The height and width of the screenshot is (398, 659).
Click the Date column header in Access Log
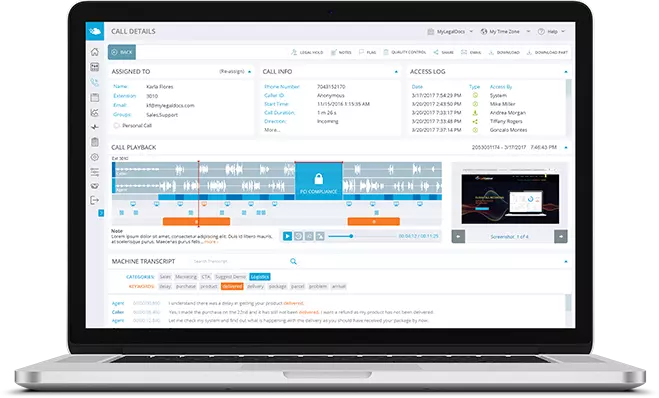417,87
